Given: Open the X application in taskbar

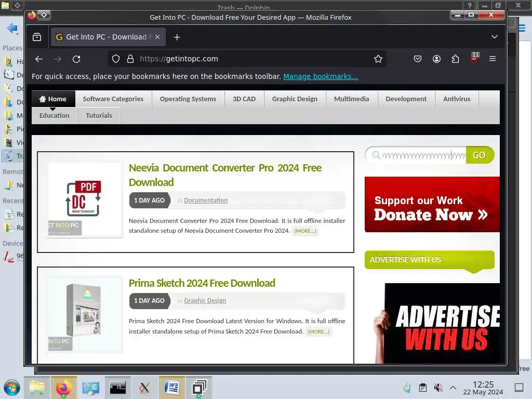Looking at the screenshot, I should coord(144,388).
